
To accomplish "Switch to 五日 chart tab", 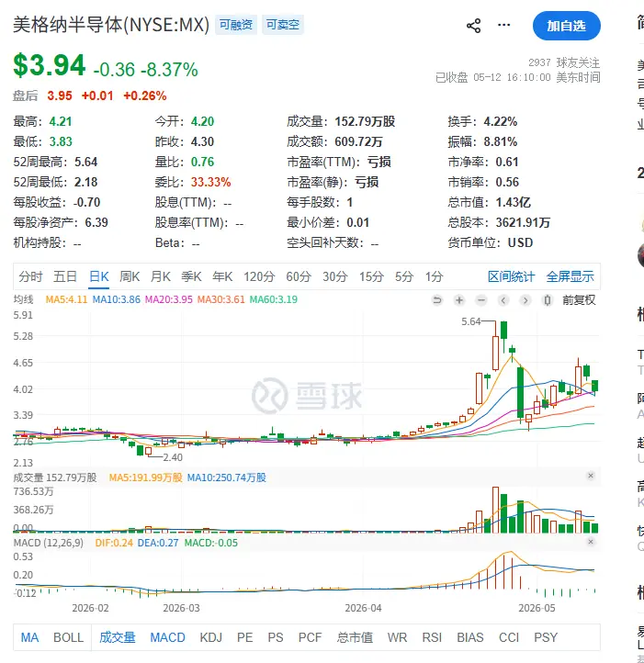I will pos(64,276).
